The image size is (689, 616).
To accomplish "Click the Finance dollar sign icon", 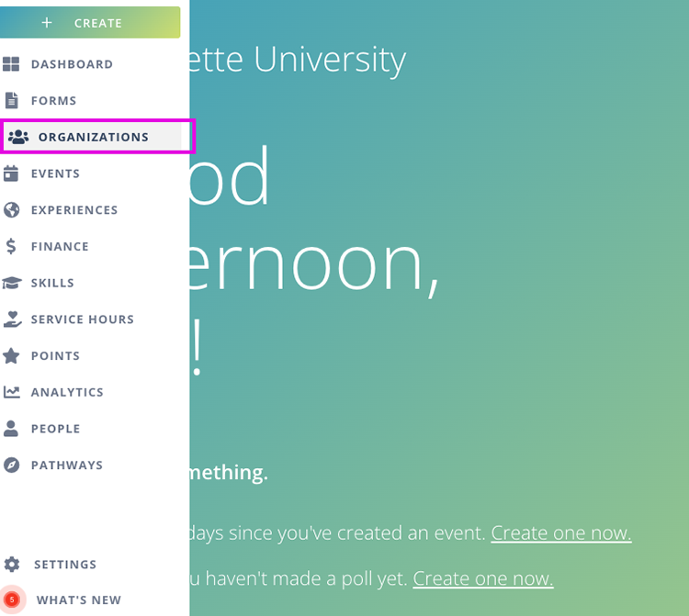I will point(11,246).
